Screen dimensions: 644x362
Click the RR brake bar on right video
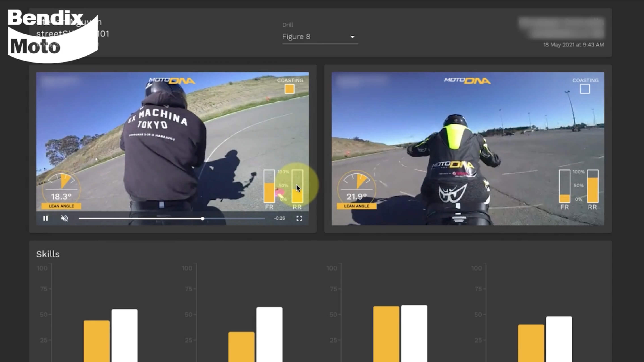click(593, 187)
